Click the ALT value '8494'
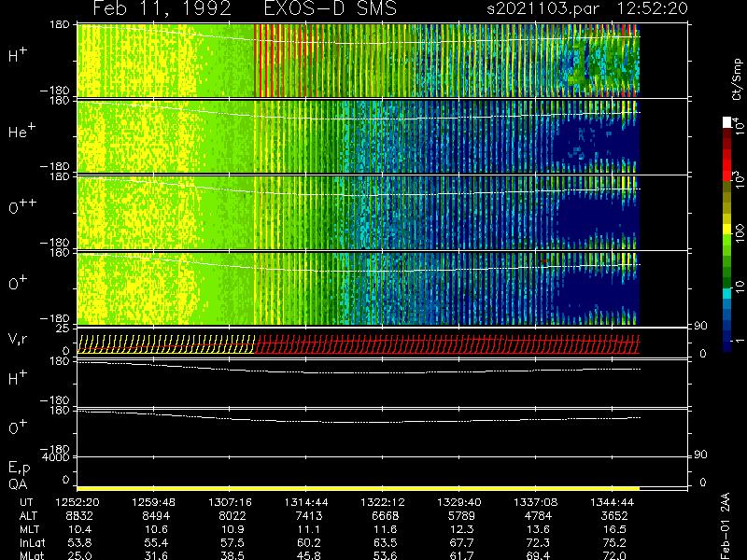 [155, 516]
